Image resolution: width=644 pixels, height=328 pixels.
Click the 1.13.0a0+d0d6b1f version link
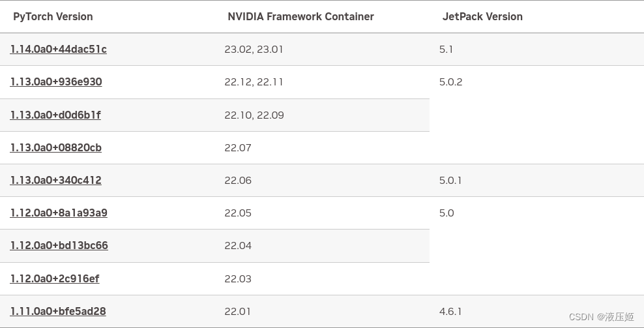pyautogui.click(x=55, y=115)
